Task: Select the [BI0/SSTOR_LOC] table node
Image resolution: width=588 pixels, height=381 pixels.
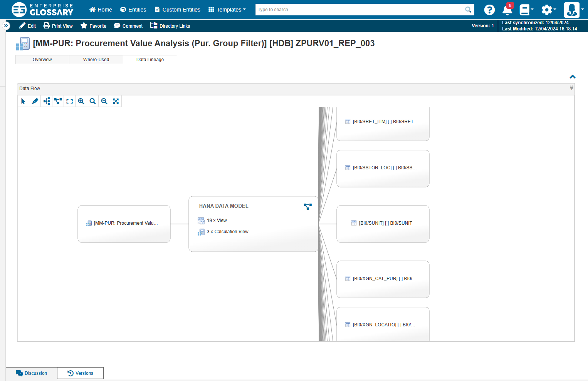Action: [383, 169]
